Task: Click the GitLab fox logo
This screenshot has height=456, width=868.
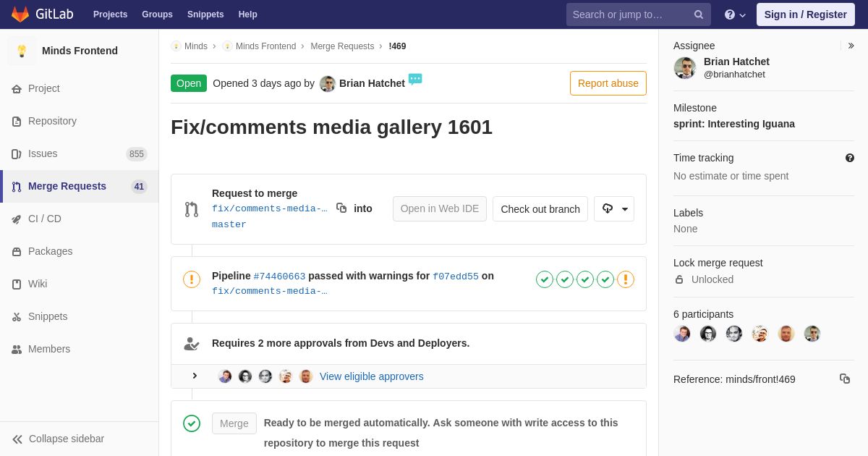Action: pyautogui.click(x=20, y=14)
